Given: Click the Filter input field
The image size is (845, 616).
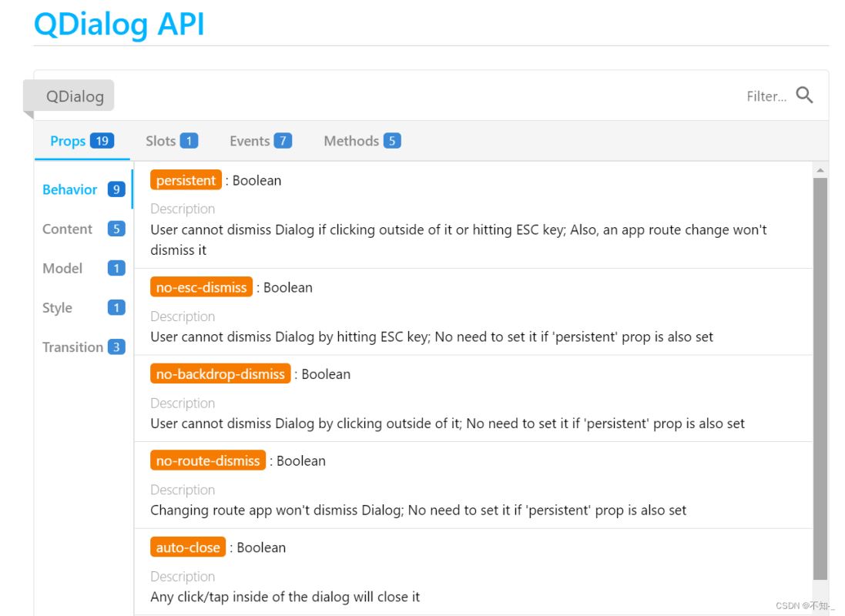Looking at the screenshot, I should [766, 96].
